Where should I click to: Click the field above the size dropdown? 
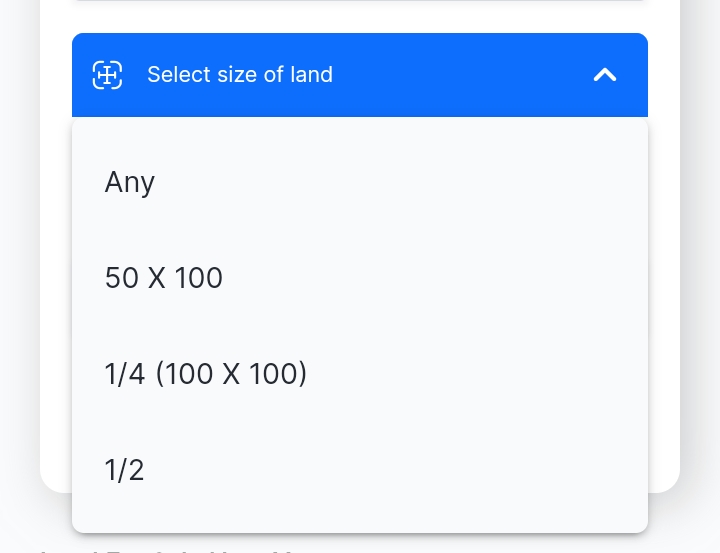360,0
